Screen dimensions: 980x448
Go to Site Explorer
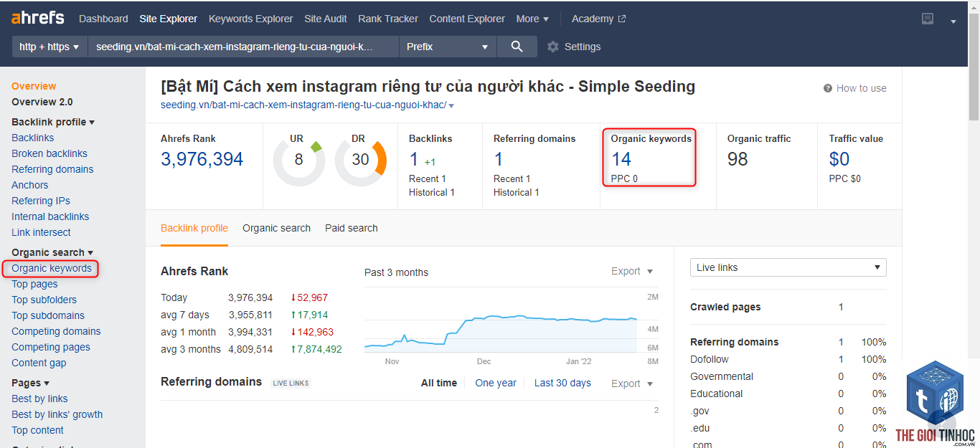(169, 19)
